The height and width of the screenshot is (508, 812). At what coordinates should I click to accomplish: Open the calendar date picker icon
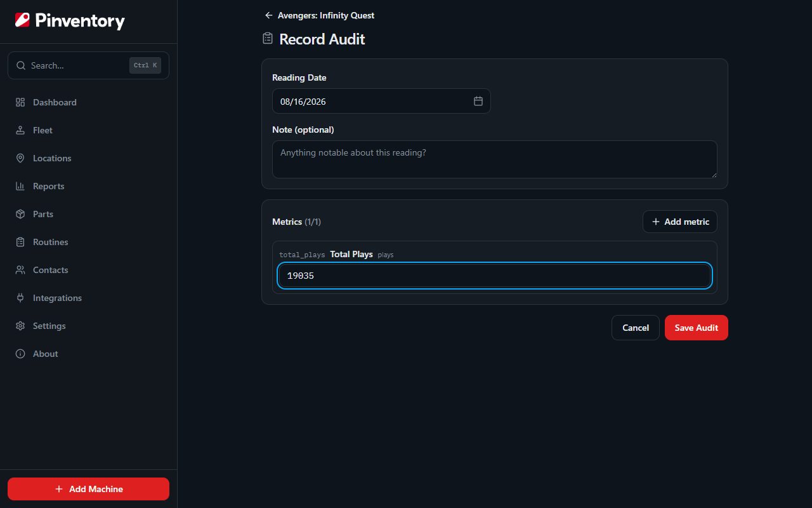pyautogui.click(x=478, y=101)
